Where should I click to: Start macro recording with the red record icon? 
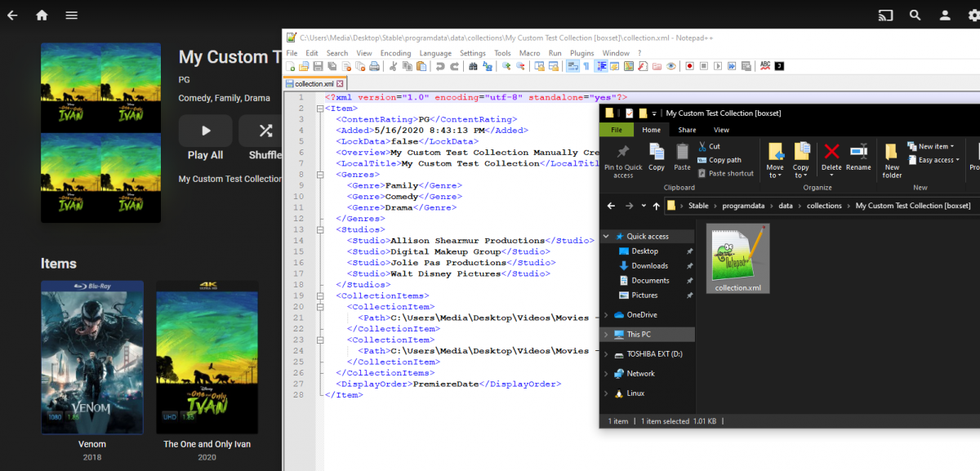(689, 66)
